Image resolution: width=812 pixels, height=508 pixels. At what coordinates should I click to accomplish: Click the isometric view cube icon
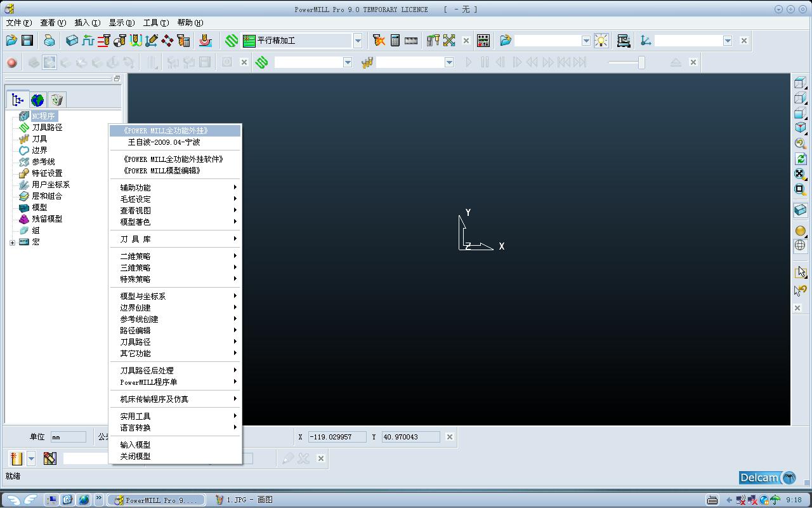(x=800, y=128)
